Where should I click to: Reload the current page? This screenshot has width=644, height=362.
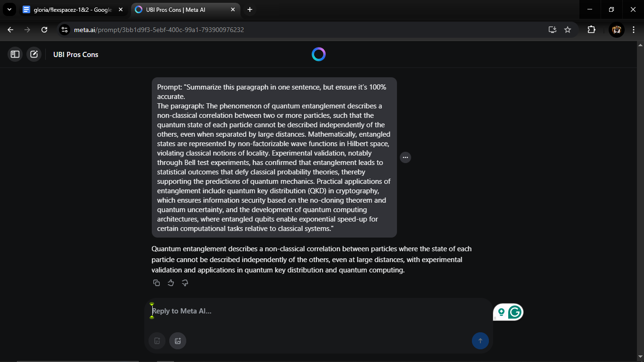44,30
